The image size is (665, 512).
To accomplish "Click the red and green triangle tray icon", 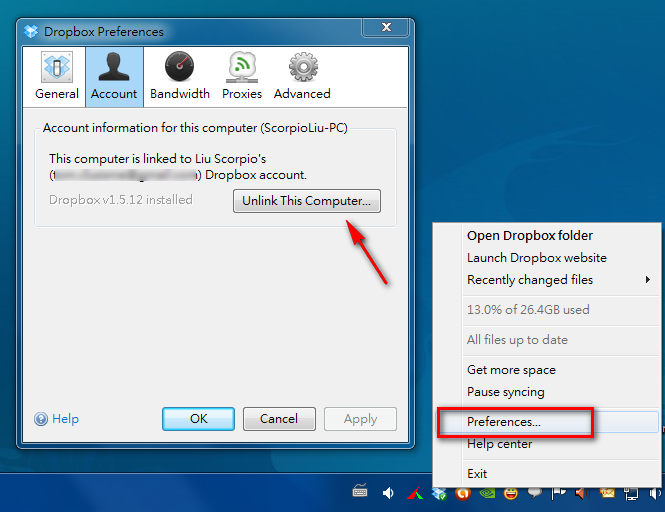I will point(415,493).
